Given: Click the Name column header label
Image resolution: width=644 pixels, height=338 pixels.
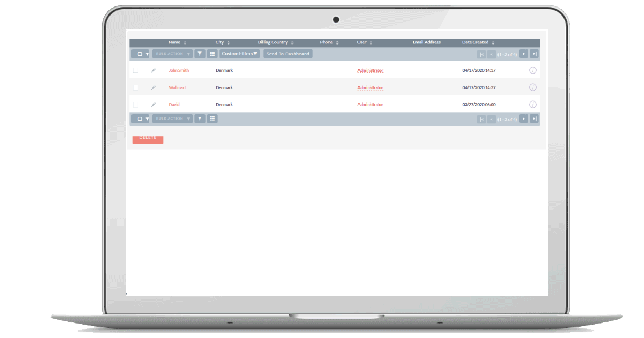Looking at the screenshot, I should point(174,42).
